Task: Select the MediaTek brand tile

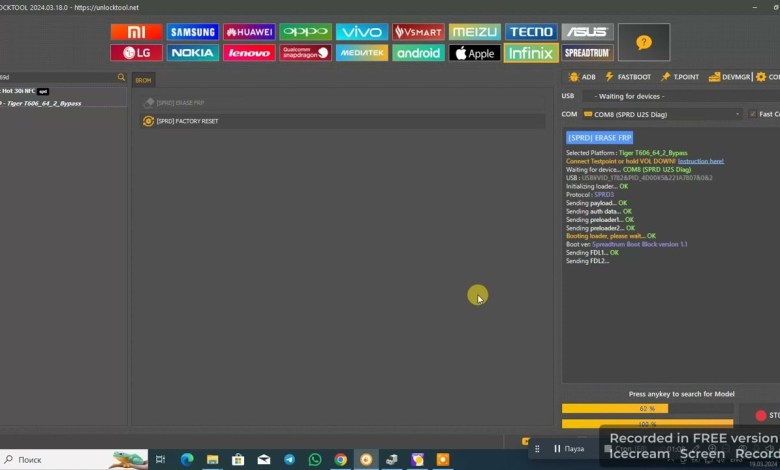Action: click(361, 53)
